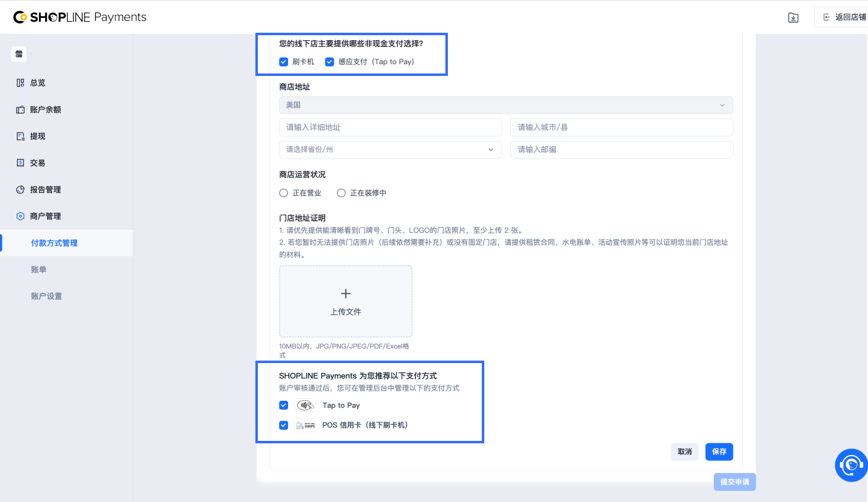The image size is (868, 502).
Task: Open the customer support chat bubble
Action: (851, 465)
